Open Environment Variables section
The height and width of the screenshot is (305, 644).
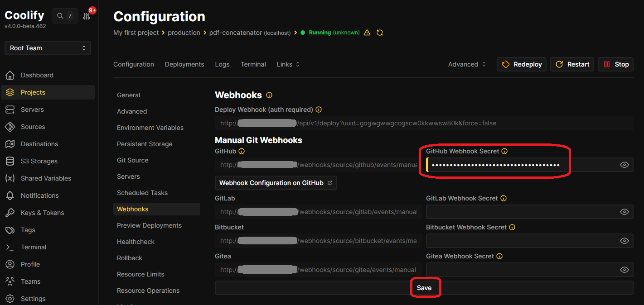[156, 128]
